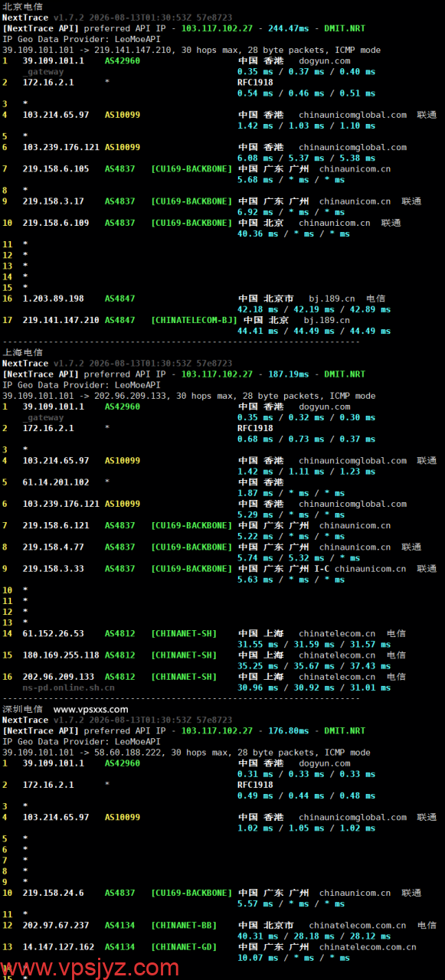This screenshot has height=980, width=445.
Task: Click hop IP 219.158.4.77
Action: click(54, 547)
